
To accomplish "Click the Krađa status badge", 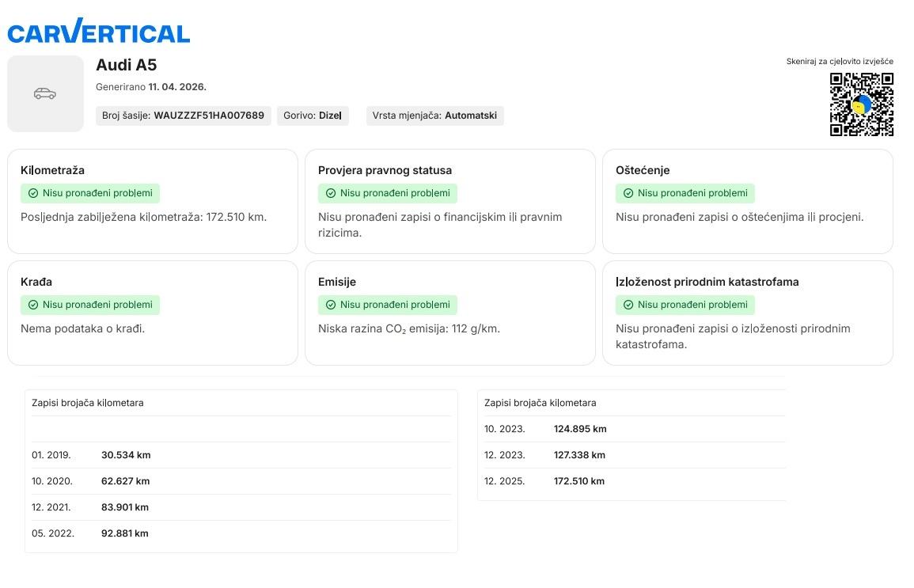I will click(90, 305).
